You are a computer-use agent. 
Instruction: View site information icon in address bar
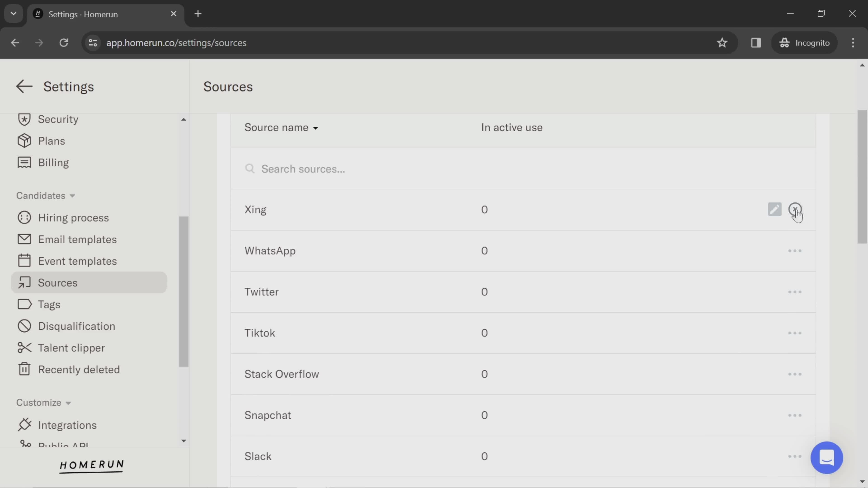(x=93, y=43)
